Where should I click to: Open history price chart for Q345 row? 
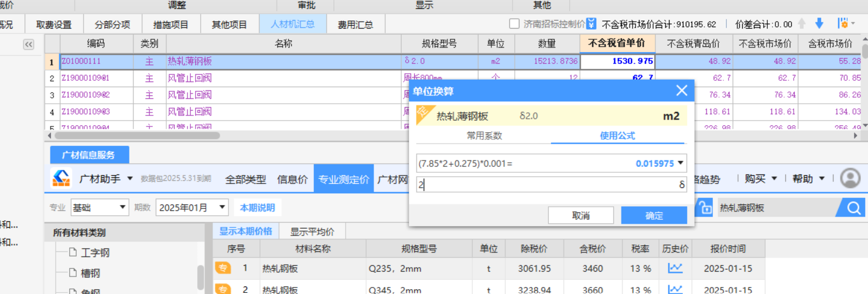pos(675,289)
